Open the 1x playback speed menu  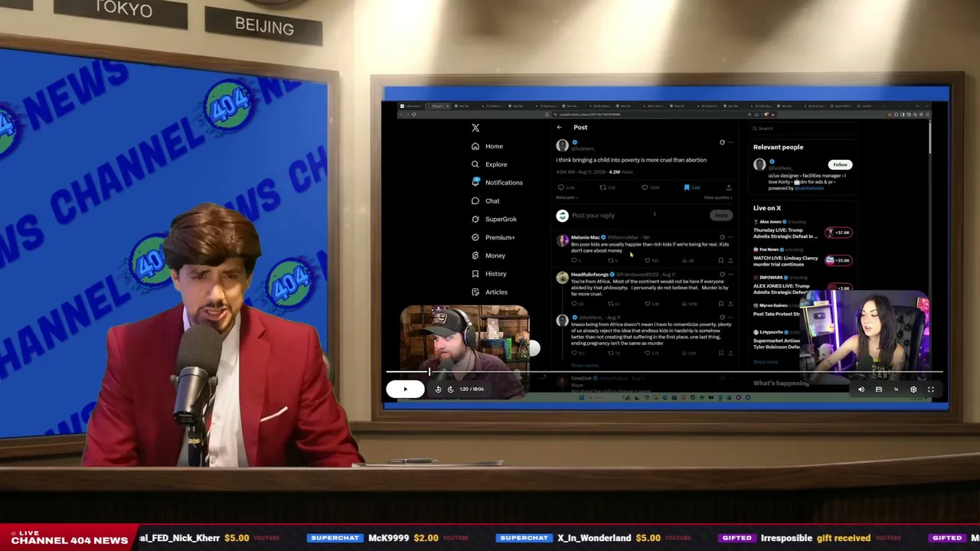(x=896, y=390)
